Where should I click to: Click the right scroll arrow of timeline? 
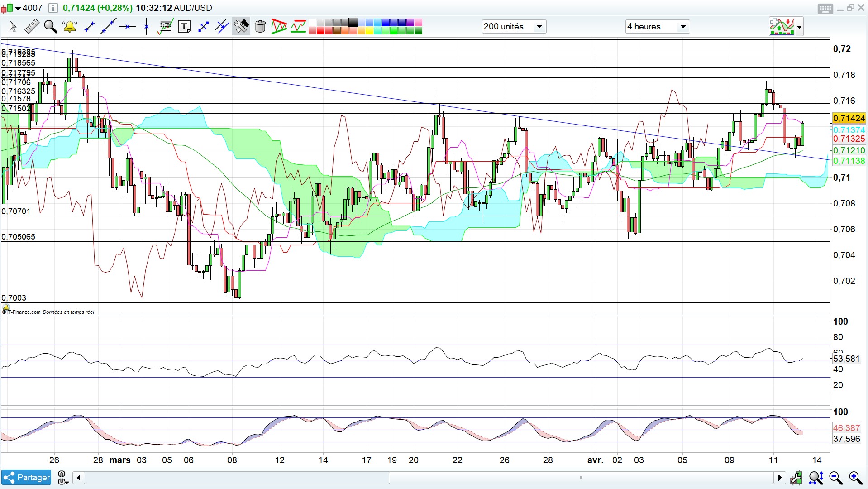click(779, 477)
